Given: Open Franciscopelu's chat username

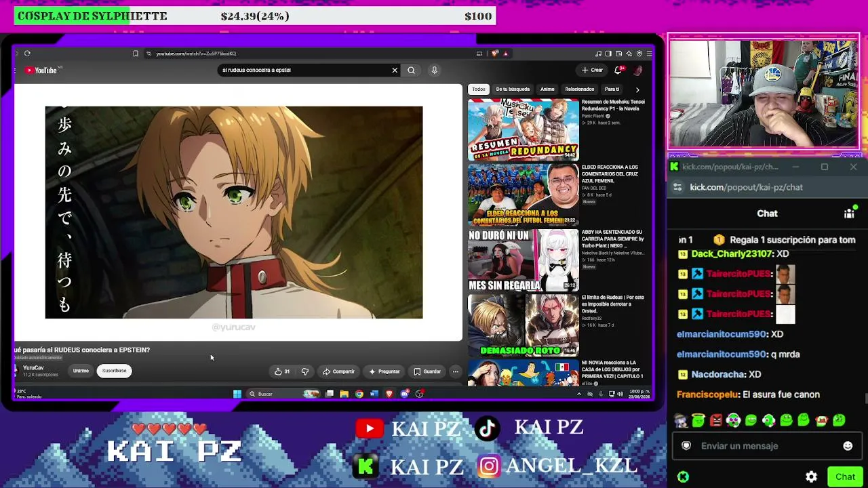Looking at the screenshot, I should 707,394.
